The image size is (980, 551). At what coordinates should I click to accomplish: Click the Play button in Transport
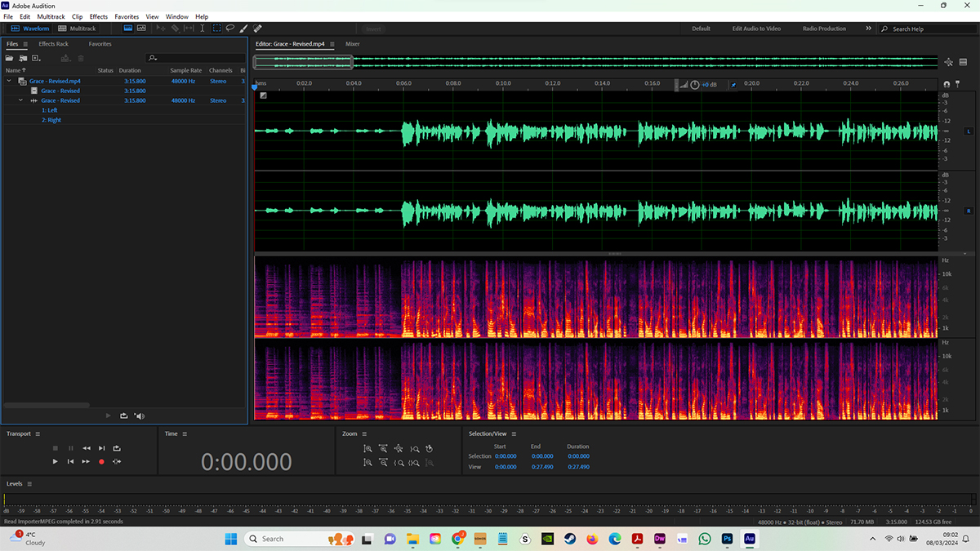coord(55,461)
